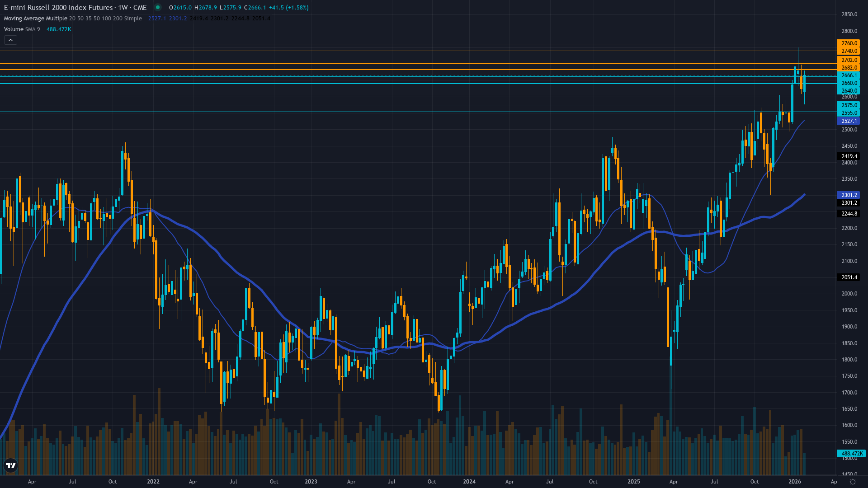Select the Volume SMA 9 indicator legend
Image resolution: width=868 pixels, height=488 pixels.
tap(22, 29)
